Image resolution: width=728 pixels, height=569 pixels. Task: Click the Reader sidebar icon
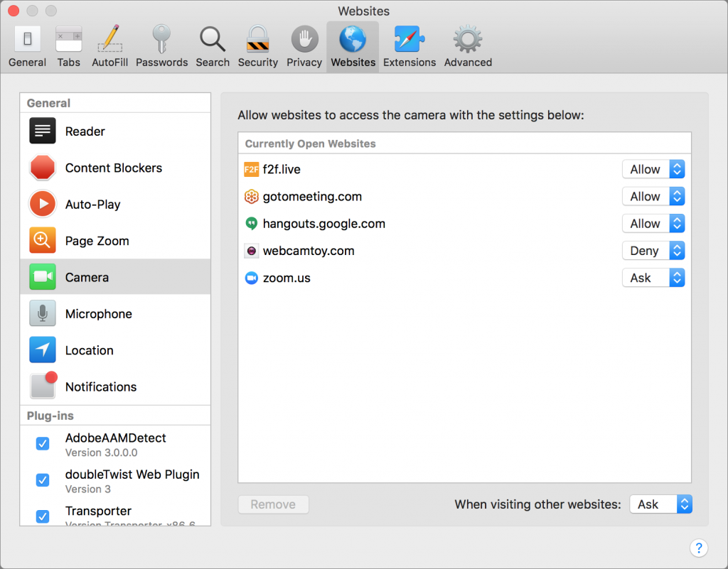43,131
